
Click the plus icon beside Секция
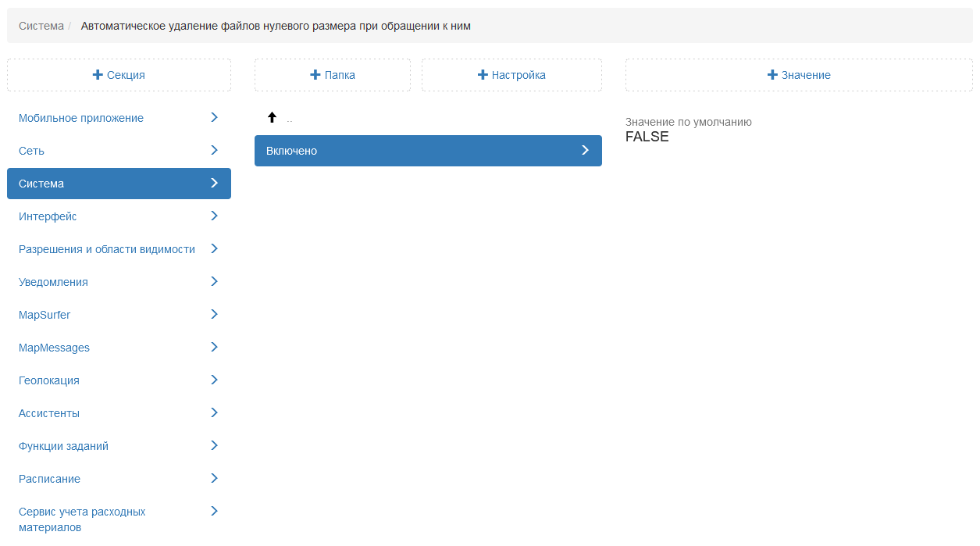pyautogui.click(x=98, y=75)
